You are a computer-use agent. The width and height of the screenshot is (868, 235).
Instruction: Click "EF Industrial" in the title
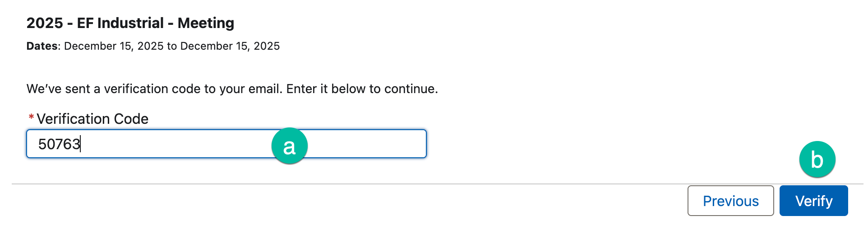point(120,23)
